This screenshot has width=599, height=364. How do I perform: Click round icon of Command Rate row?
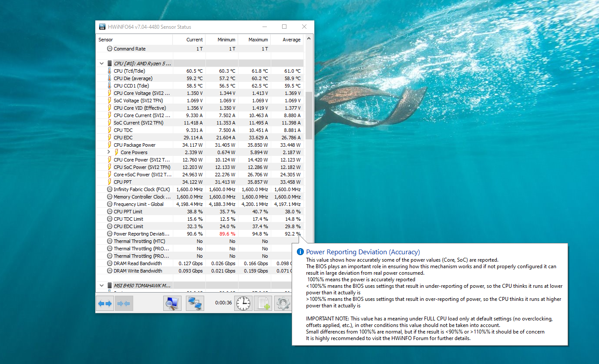pos(109,49)
